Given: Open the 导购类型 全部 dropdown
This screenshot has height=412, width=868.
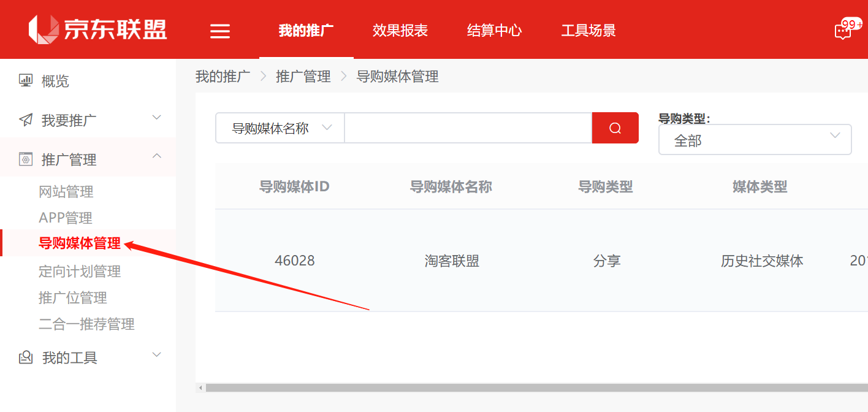Looking at the screenshot, I should (x=755, y=140).
